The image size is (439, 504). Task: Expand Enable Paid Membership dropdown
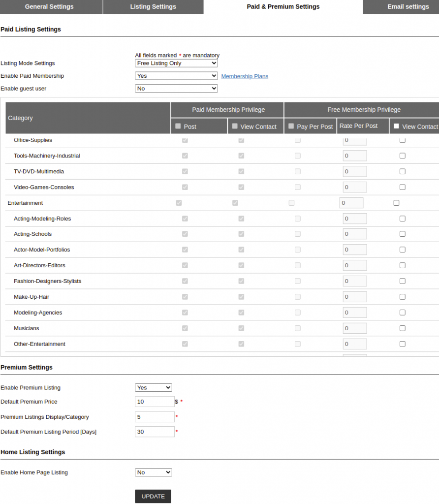pyautogui.click(x=176, y=76)
